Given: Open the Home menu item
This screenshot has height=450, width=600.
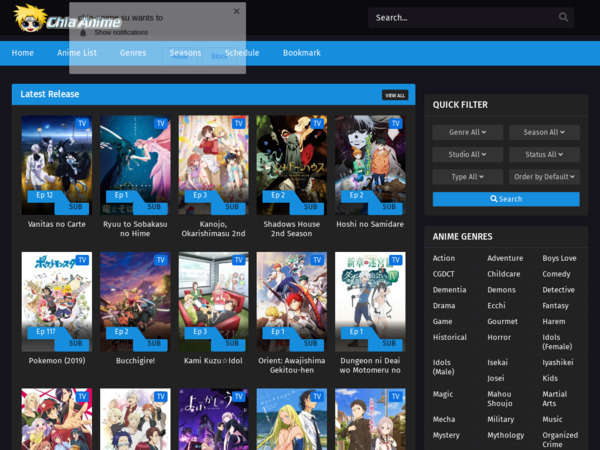Looking at the screenshot, I should (x=23, y=53).
